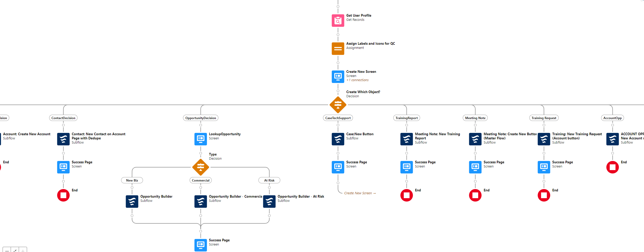Click the Opportunity Builder - At Risk subflow icon

coord(269,202)
